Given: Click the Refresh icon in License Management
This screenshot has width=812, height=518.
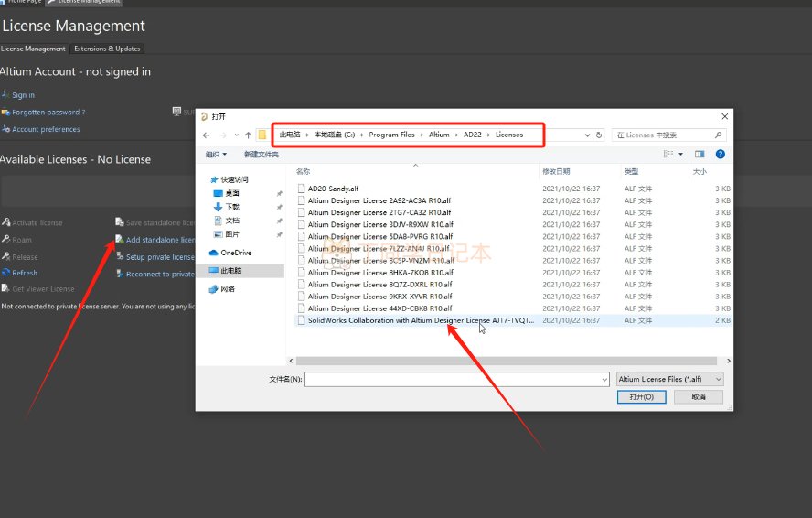Looking at the screenshot, I should pos(5,273).
